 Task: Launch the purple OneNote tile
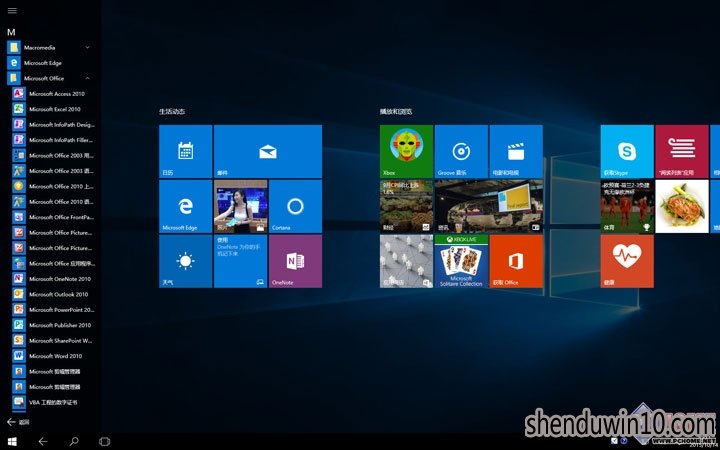point(295,261)
